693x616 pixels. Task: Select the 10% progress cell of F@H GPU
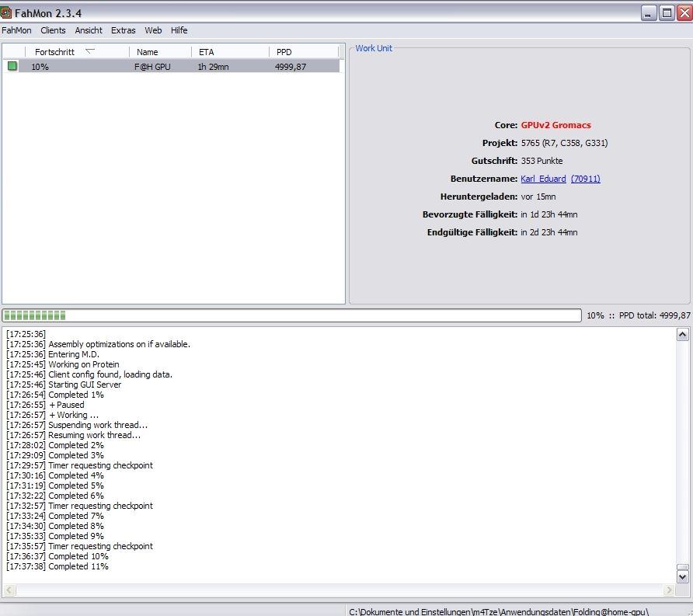[x=40, y=67]
